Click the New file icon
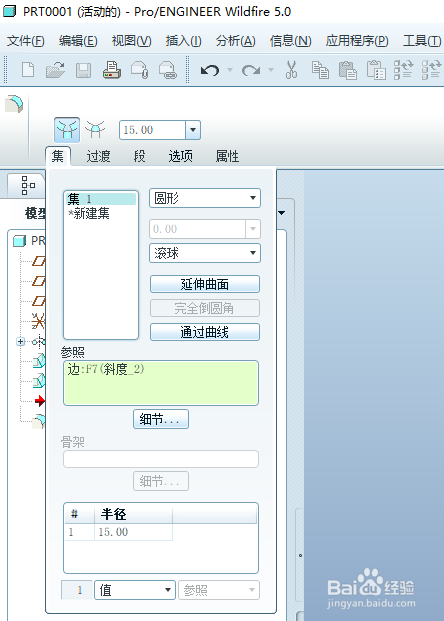Screen dimensions: 444x621 28,70
